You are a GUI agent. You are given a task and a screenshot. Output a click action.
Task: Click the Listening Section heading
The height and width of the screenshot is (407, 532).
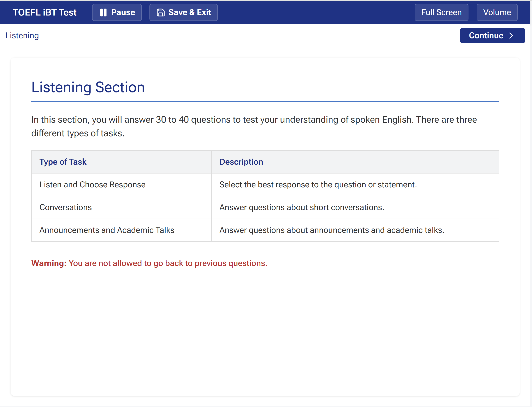pyautogui.click(x=88, y=87)
